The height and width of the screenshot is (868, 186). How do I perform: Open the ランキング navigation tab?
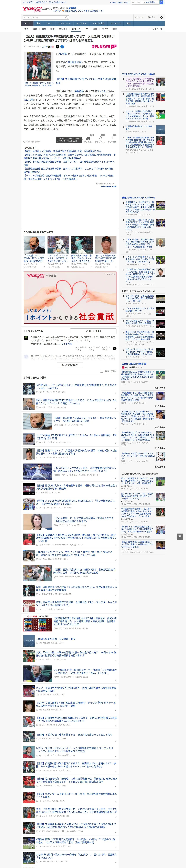click(x=115, y=24)
